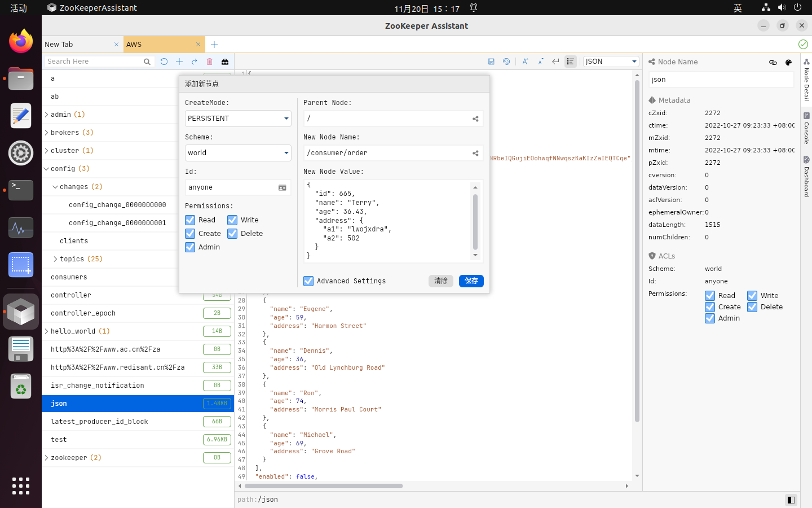Click the green connection status check icon

[x=803, y=44]
